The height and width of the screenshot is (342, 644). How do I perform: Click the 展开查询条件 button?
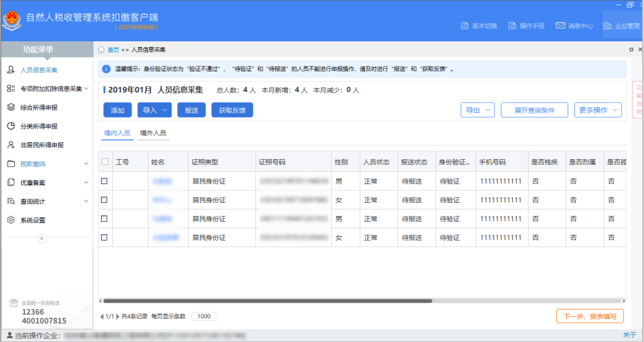[x=534, y=110]
